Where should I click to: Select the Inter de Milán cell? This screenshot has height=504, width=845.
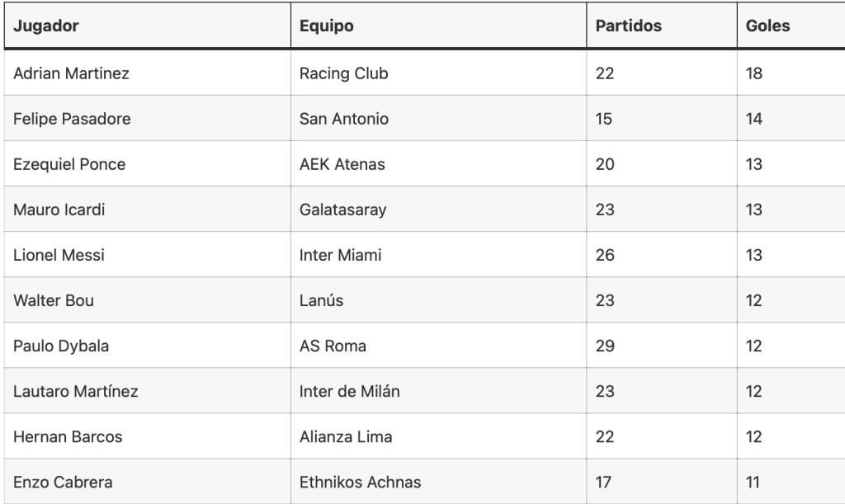pos(439,391)
